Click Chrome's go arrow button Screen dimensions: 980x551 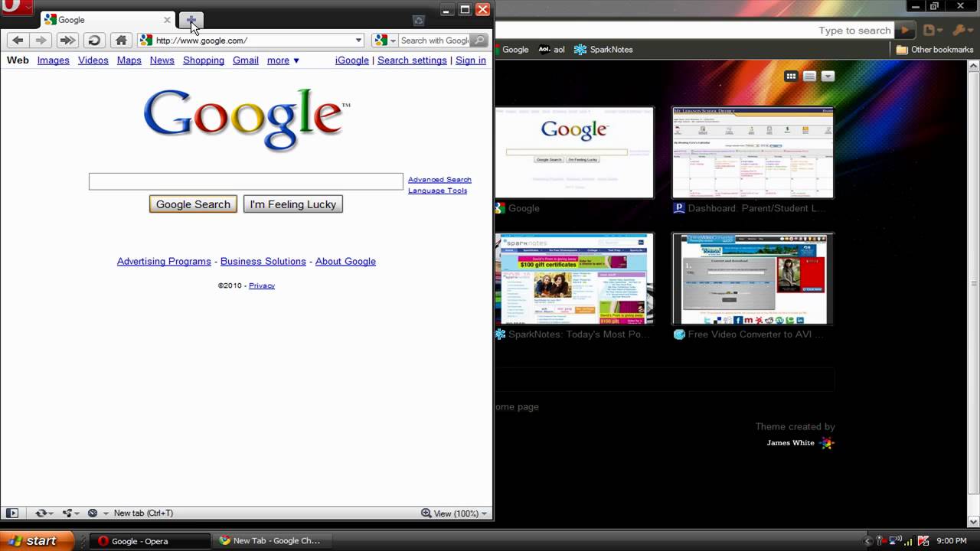[905, 31]
